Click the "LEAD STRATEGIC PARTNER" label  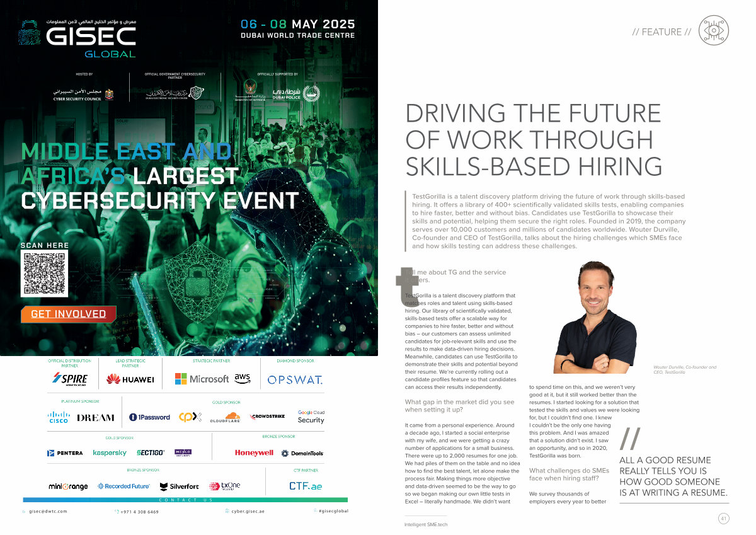[130, 363]
